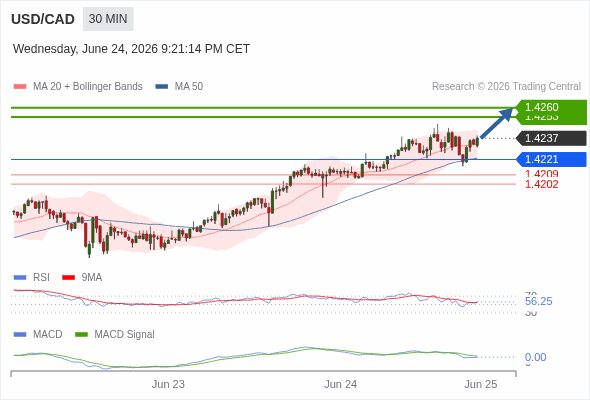This screenshot has width=590, height=400.
Task: Click the 1.4209 red support label
Action: coord(541,174)
